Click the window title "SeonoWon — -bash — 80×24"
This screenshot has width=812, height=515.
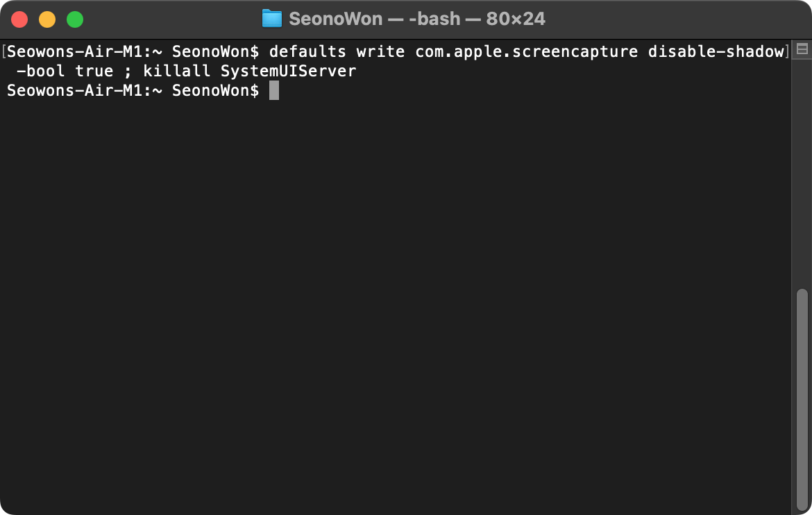417,19
